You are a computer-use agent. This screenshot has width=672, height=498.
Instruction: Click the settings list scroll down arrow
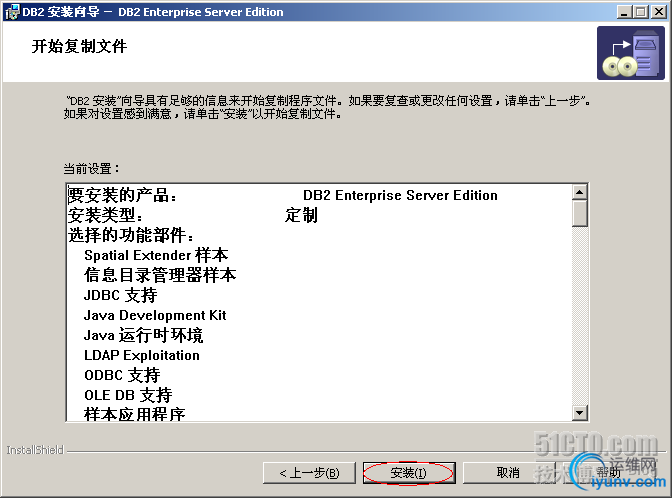coord(579,413)
